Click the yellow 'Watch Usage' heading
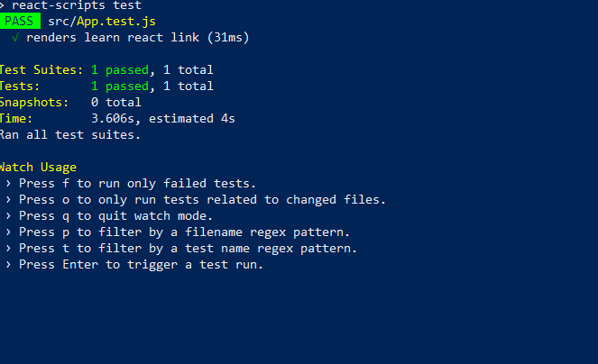Screen dimensions: 598x364 click(37, 167)
